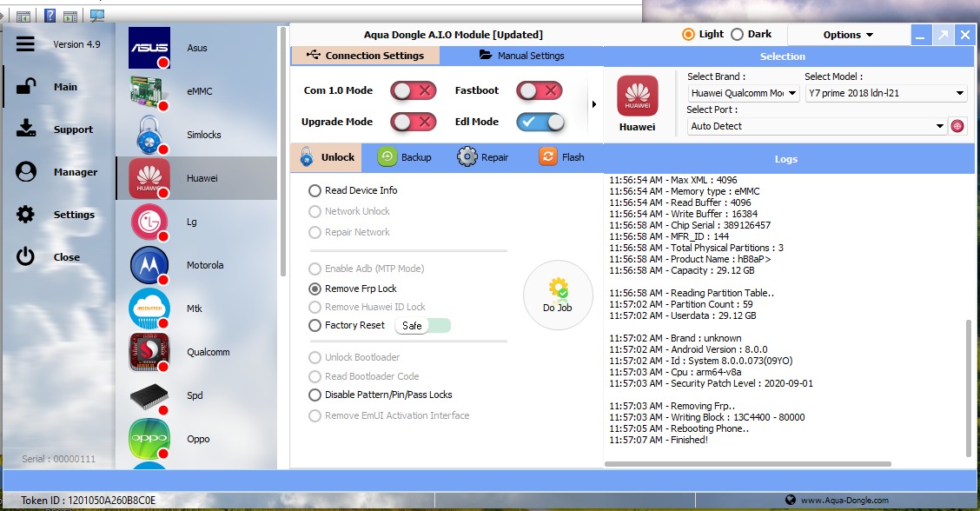Toggle the Com 1.0 Mode switch
Image resolution: width=980 pixels, height=511 pixels.
point(414,90)
